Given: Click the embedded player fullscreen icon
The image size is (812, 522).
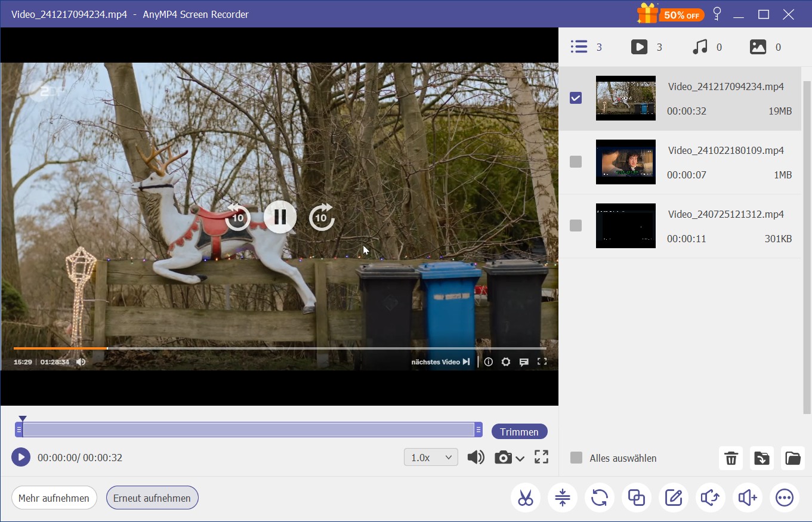Looking at the screenshot, I should point(542,362).
